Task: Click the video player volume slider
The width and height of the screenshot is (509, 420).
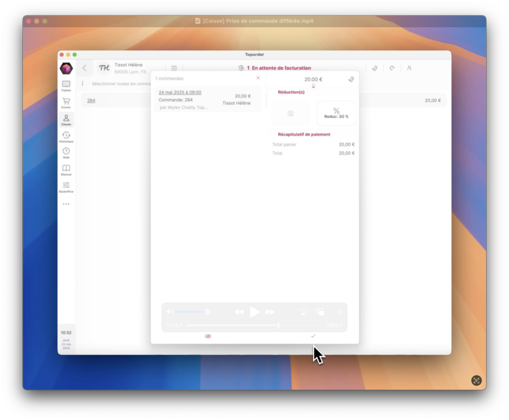Action: point(191,312)
